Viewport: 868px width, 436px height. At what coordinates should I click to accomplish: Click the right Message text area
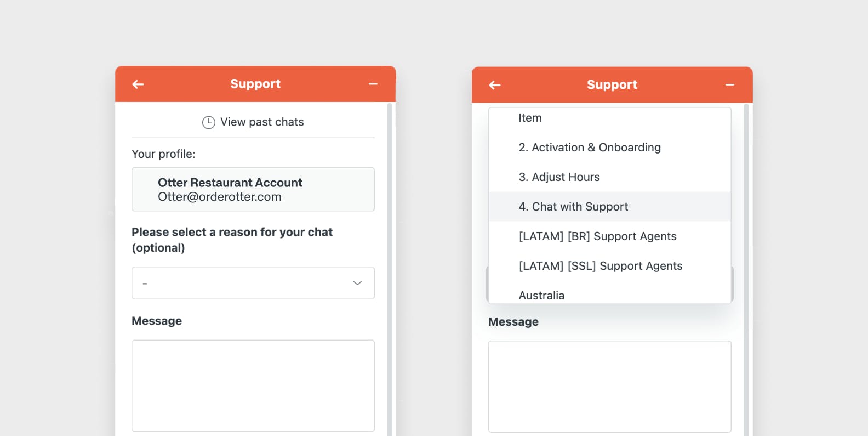coord(610,387)
